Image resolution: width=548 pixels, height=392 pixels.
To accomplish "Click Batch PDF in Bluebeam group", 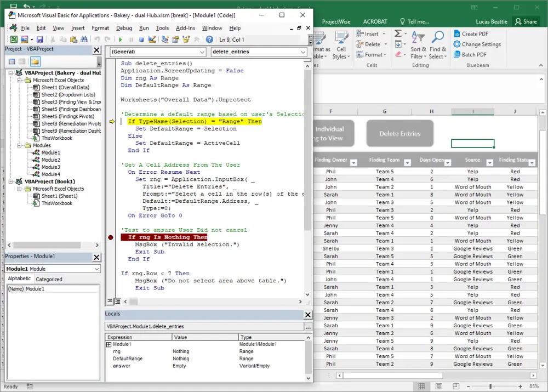I will click(470, 55).
